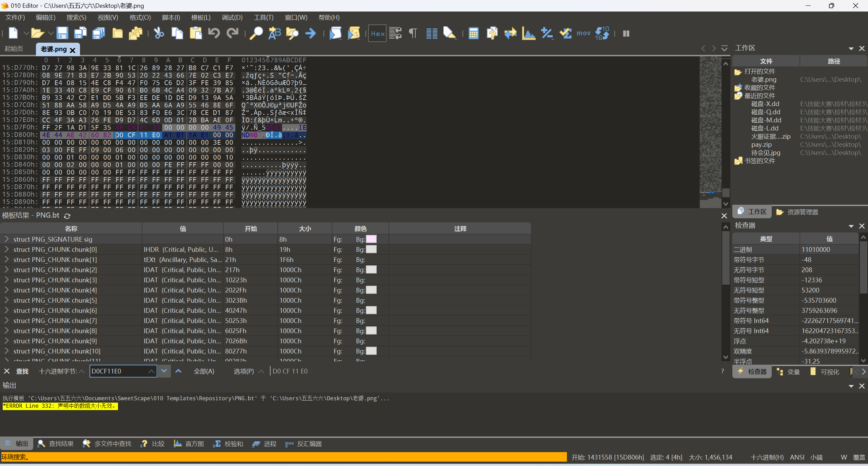Open the 模板(L) menu
The width and height of the screenshot is (868, 466).
point(201,18)
